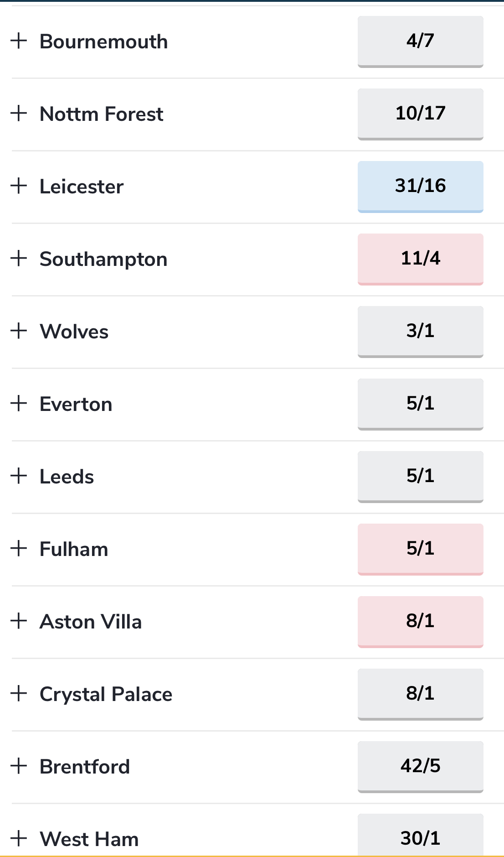
Task: Select Nottm Forest odds 10/17
Action: coord(420,114)
